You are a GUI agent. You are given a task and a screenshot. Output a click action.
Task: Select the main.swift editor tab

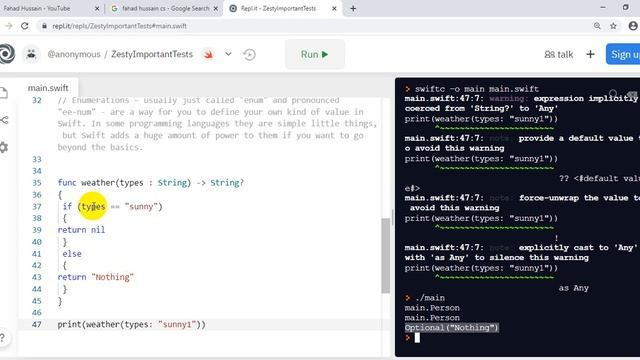tap(48, 88)
